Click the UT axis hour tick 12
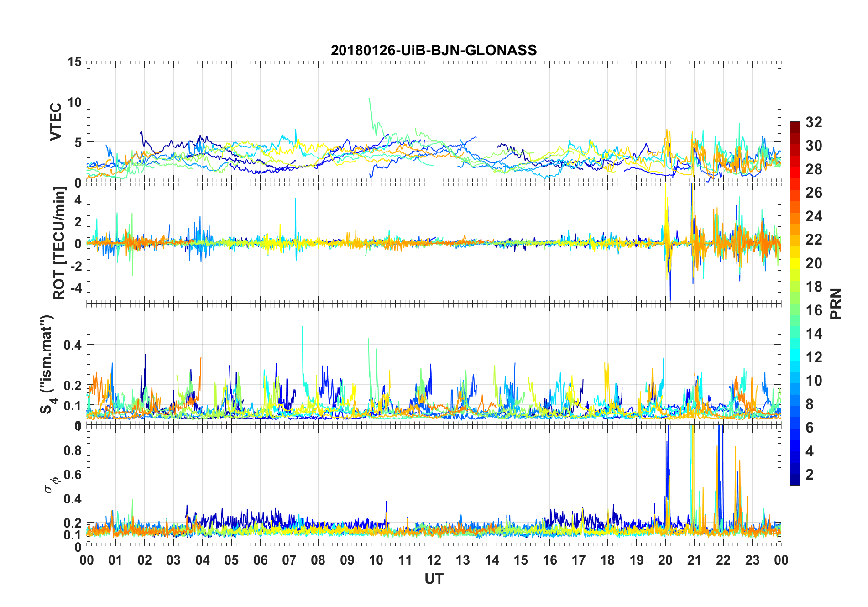Screen dimensions: 868x607 (434, 560)
